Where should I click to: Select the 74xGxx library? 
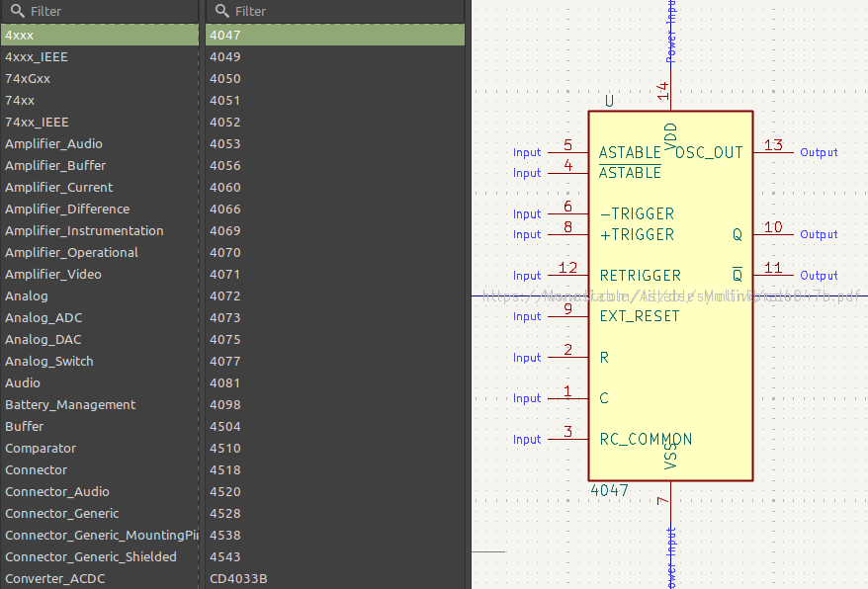tap(28, 78)
